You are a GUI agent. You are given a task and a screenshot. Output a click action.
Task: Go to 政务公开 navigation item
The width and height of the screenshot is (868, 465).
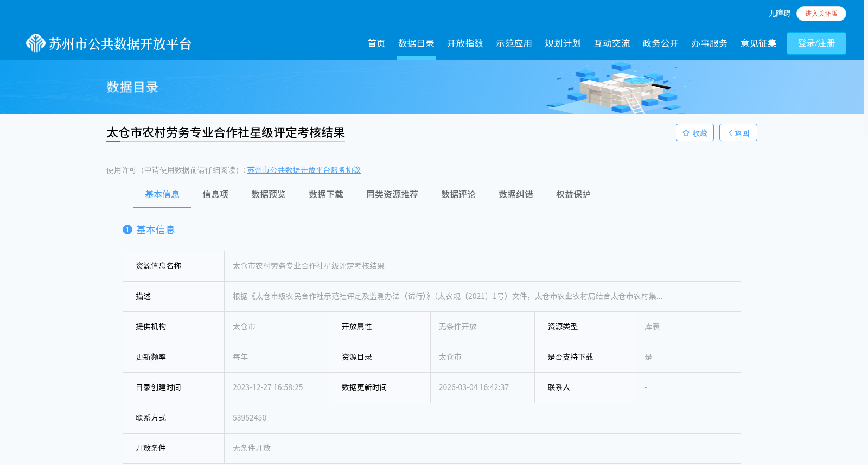660,43
